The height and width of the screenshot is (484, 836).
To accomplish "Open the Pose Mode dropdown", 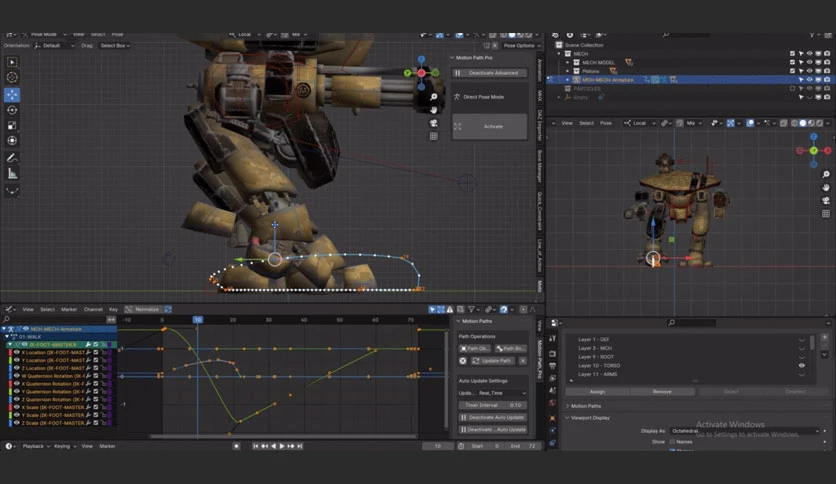I will point(45,35).
